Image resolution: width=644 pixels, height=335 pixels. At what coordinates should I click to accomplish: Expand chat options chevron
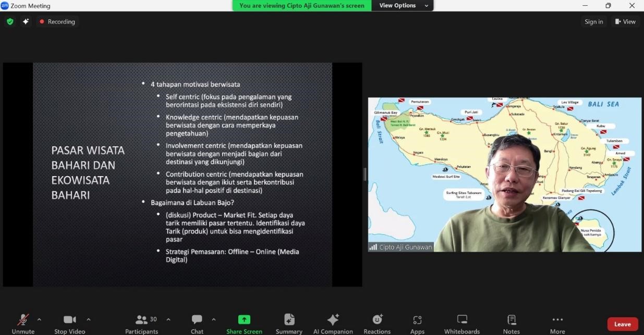pos(213,319)
